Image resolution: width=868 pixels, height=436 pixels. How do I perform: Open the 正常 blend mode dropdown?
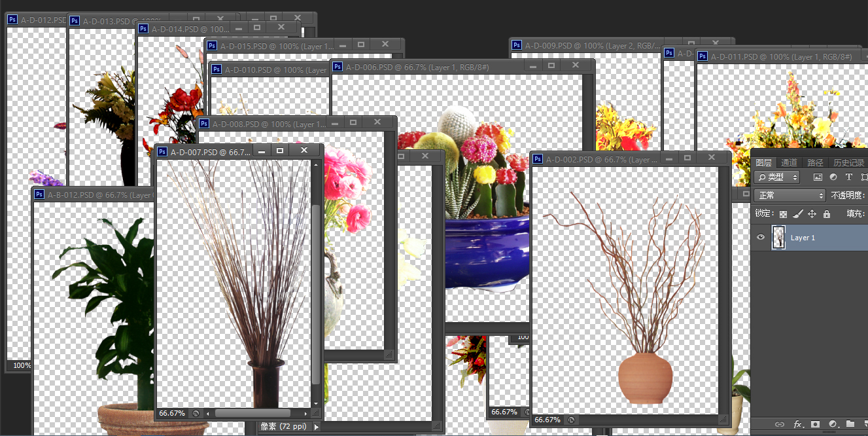(x=790, y=195)
